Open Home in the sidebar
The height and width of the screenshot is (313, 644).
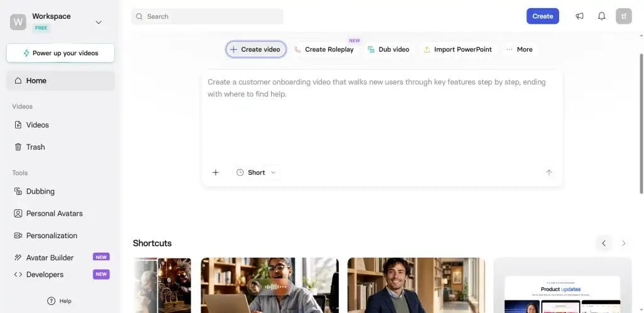tap(60, 80)
